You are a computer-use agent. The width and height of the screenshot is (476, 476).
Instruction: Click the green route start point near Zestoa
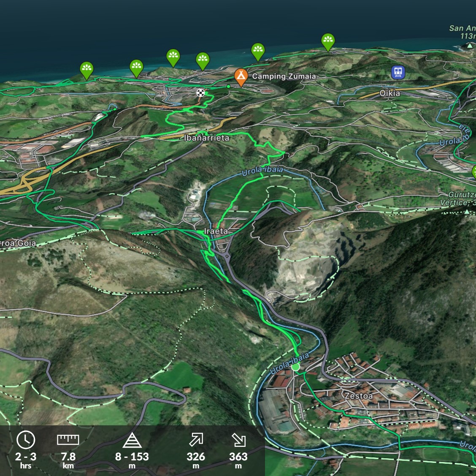(295, 367)
